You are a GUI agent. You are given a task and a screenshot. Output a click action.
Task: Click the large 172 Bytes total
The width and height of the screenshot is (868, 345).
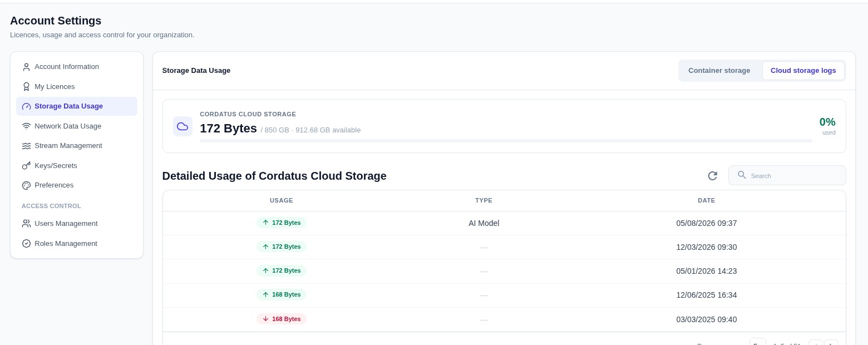point(228,129)
